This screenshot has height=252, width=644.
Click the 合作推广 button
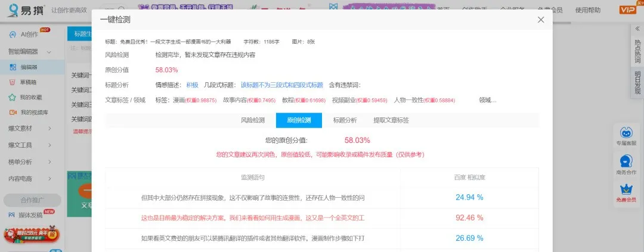pyautogui.click(x=32, y=200)
